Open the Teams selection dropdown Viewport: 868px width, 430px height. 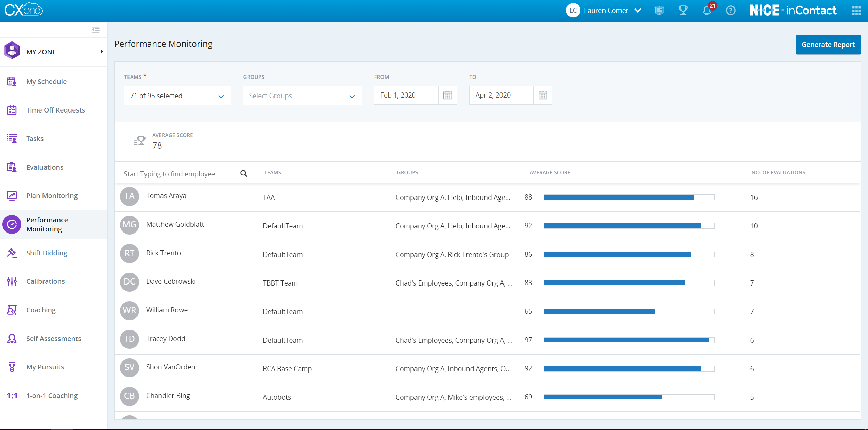coord(177,96)
